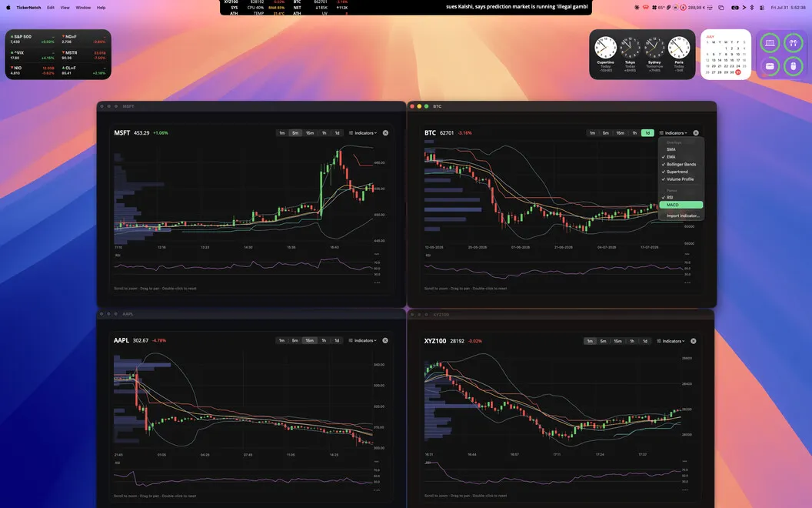Screen dimensions: 812x508
Task: Close the BTC chart panel with the X icon
Action: click(696, 133)
